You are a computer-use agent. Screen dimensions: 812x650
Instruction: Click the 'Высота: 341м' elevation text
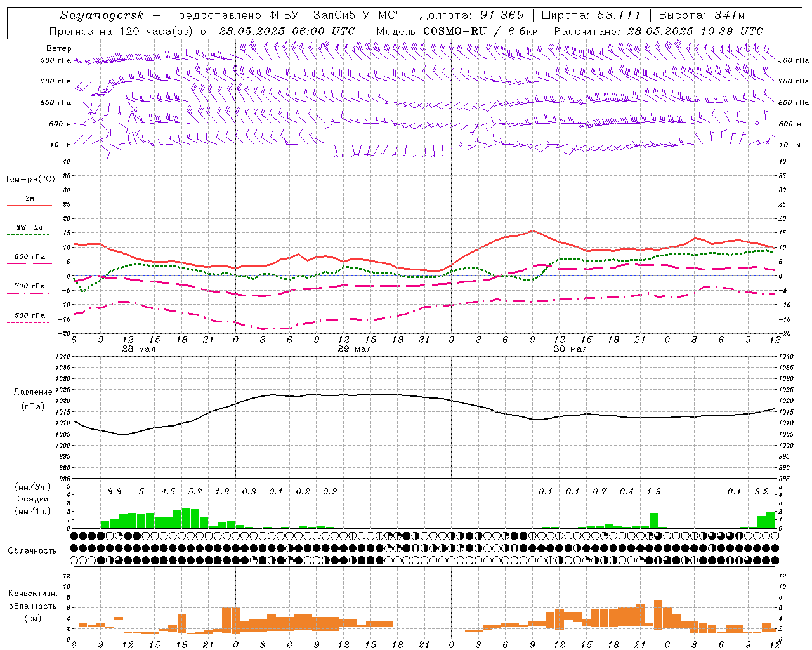(702, 15)
